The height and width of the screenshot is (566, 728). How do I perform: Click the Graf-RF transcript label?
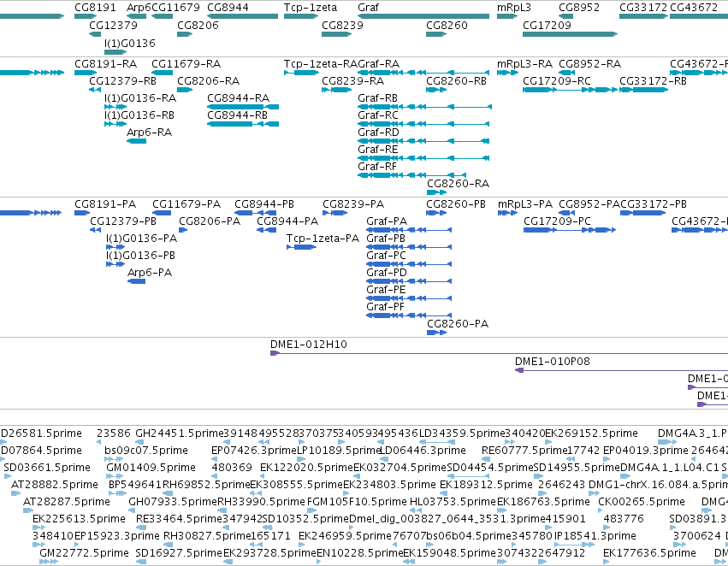[x=377, y=166]
